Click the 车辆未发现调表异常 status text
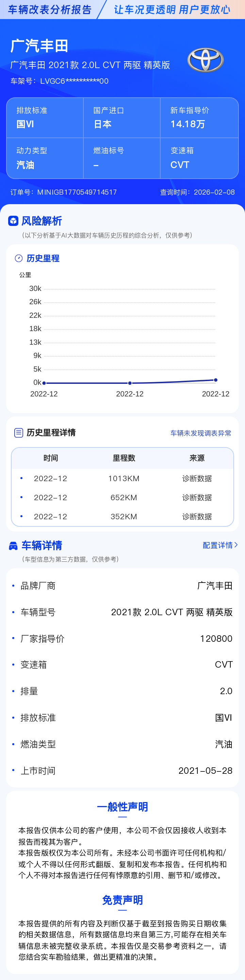 pyautogui.click(x=200, y=433)
